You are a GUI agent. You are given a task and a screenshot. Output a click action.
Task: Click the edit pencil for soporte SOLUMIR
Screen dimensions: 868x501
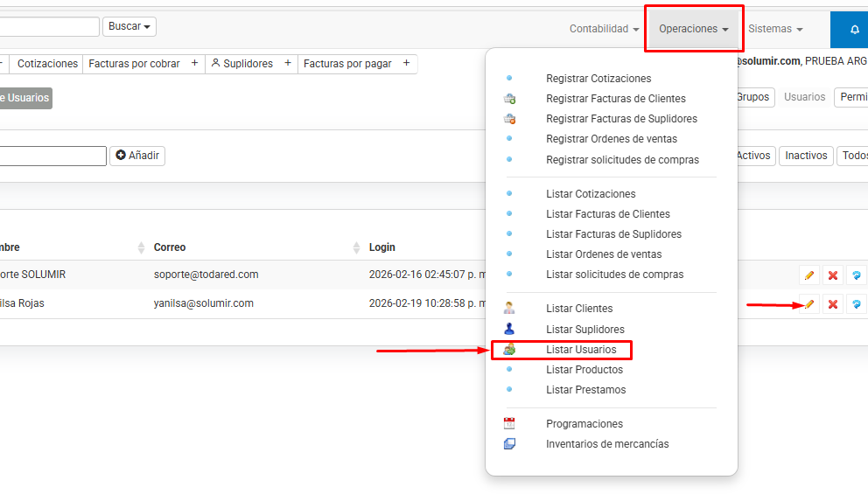pyautogui.click(x=809, y=275)
